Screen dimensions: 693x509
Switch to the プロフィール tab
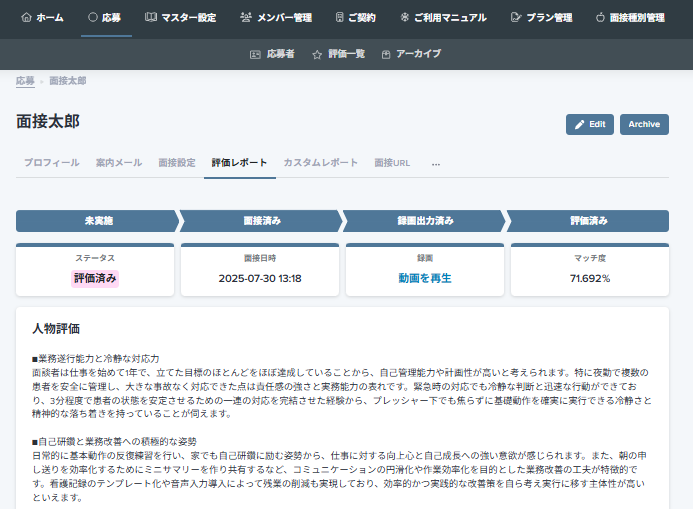(x=52, y=163)
